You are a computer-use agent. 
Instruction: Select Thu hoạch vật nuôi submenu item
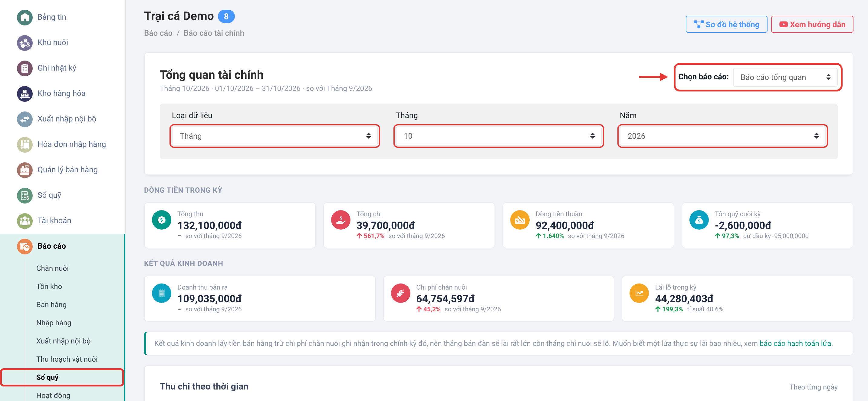pos(67,359)
